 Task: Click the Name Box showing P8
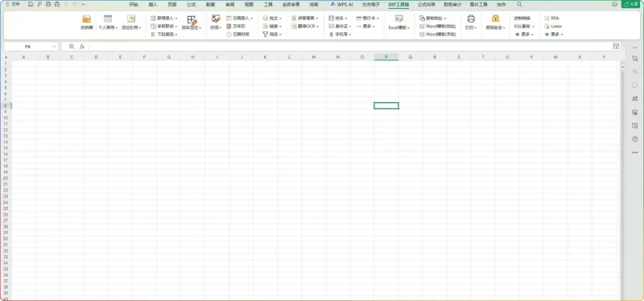pyautogui.click(x=31, y=47)
